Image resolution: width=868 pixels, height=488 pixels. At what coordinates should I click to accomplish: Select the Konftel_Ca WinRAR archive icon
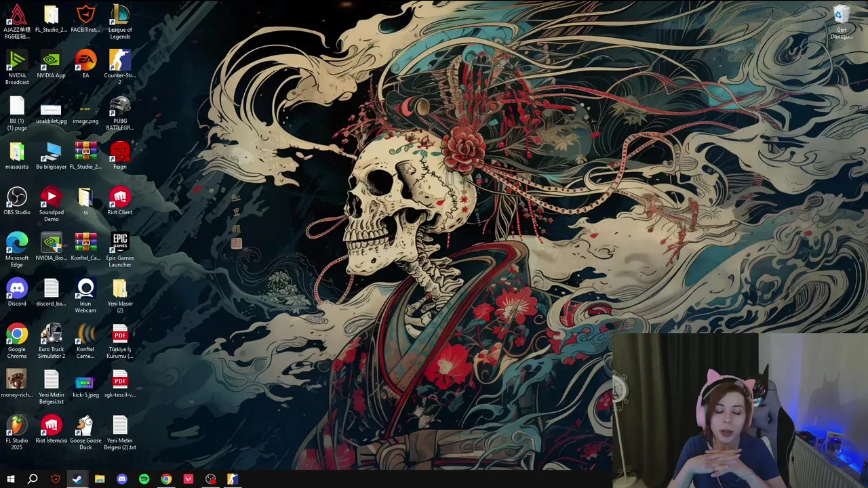[x=85, y=247]
